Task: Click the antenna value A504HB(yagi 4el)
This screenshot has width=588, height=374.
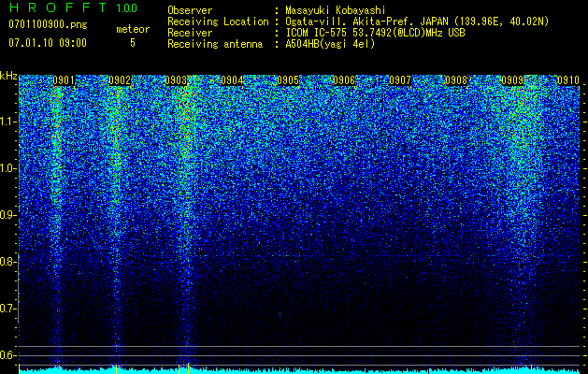Action: pyautogui.click(x=330, y=44)
